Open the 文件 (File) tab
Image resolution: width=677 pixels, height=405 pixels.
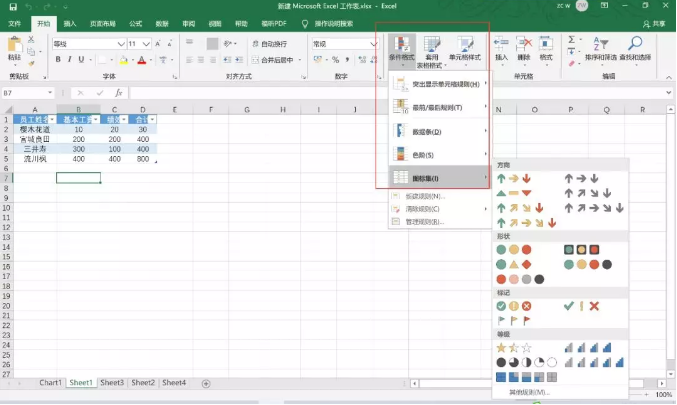pyautogui.click(x=14, y=24)
